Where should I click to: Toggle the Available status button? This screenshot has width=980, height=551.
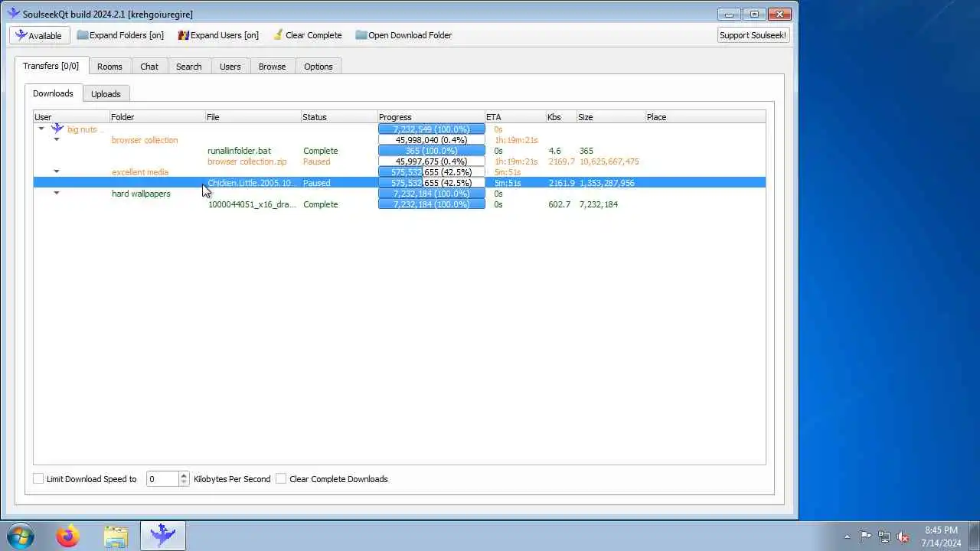pyautogui.click(x=39, y=35)
